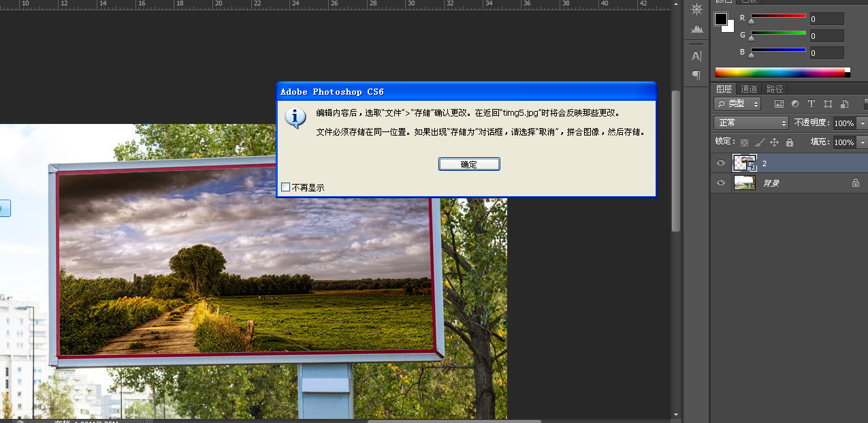The height and width of the screenshot is (423, 868).
Task: Toggle the adjustment layer filter icon
Action: tap(795, 104)
